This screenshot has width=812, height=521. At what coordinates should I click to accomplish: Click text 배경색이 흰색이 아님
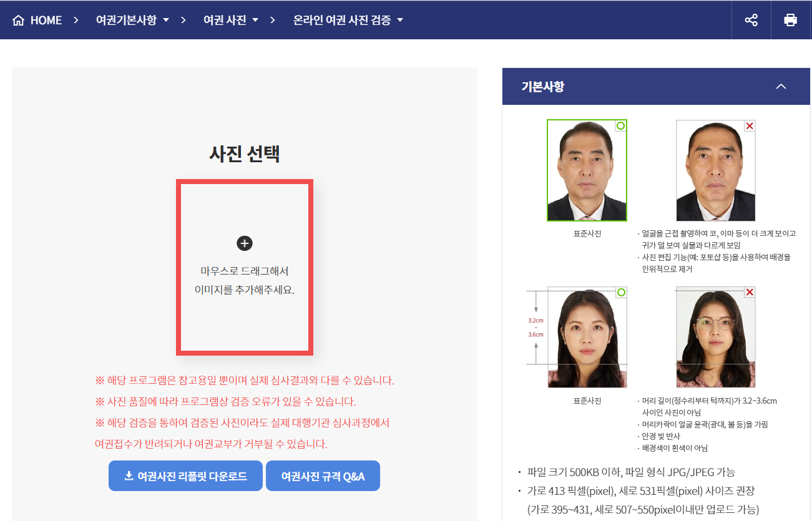[x=675, y=448]
